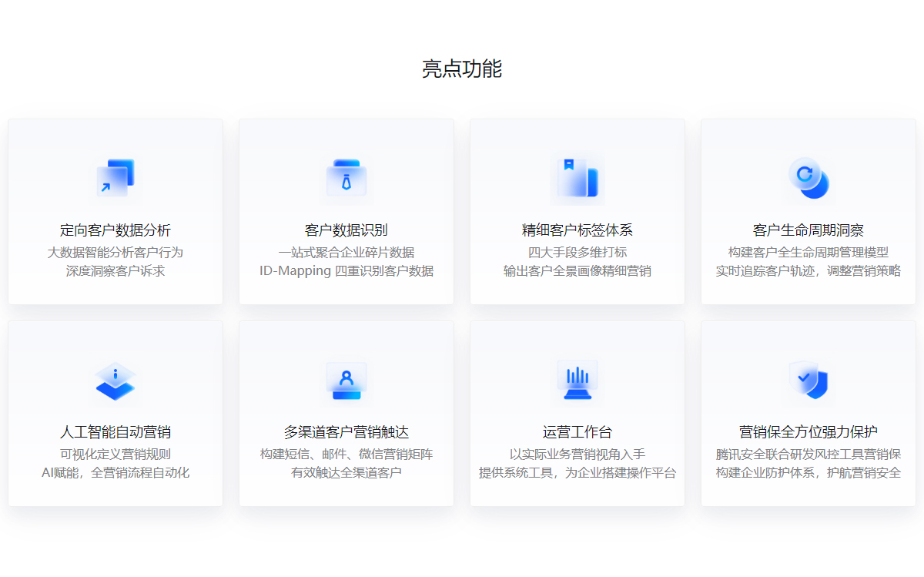Click the 定向客户数据分析 card icon
Image resolution: width=924 pixels, height=577 pixels.
point(115,178)
